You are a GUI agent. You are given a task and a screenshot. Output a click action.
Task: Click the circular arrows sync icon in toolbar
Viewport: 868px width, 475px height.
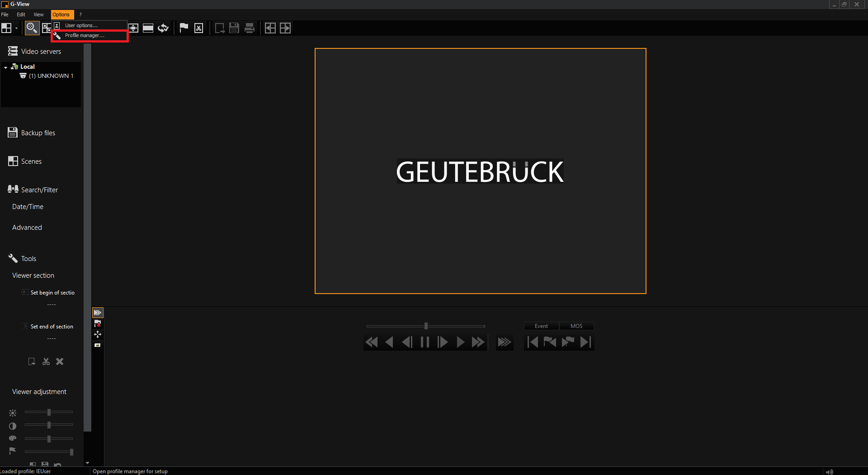pos(163,28)
